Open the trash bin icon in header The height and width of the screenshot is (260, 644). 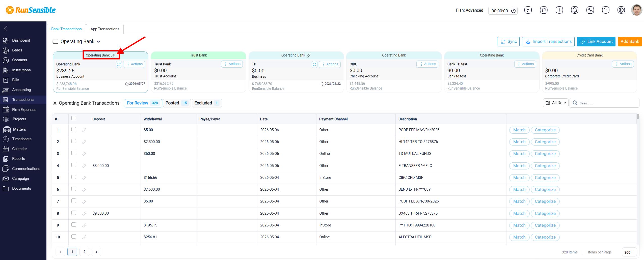pos(544,10)
